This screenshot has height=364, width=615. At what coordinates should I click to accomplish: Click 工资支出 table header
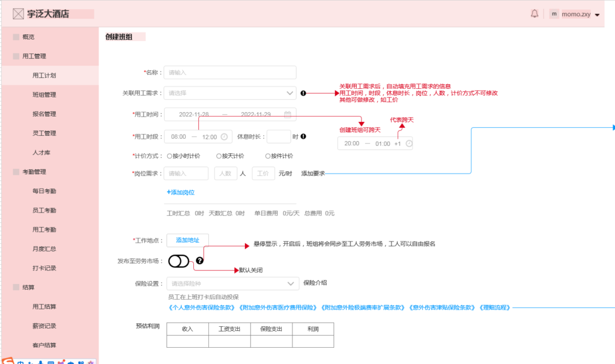229,329
